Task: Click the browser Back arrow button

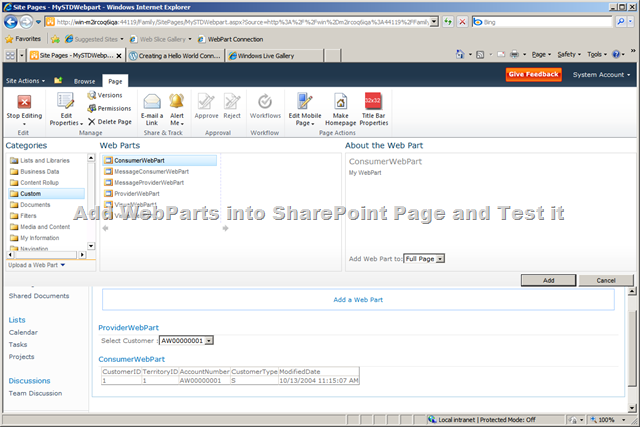Action: tap(11, 22)
